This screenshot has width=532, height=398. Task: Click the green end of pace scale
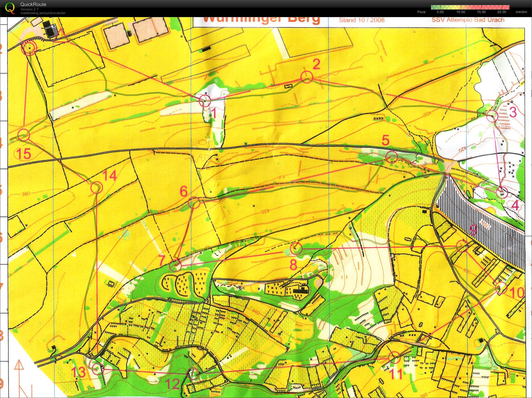433,7
